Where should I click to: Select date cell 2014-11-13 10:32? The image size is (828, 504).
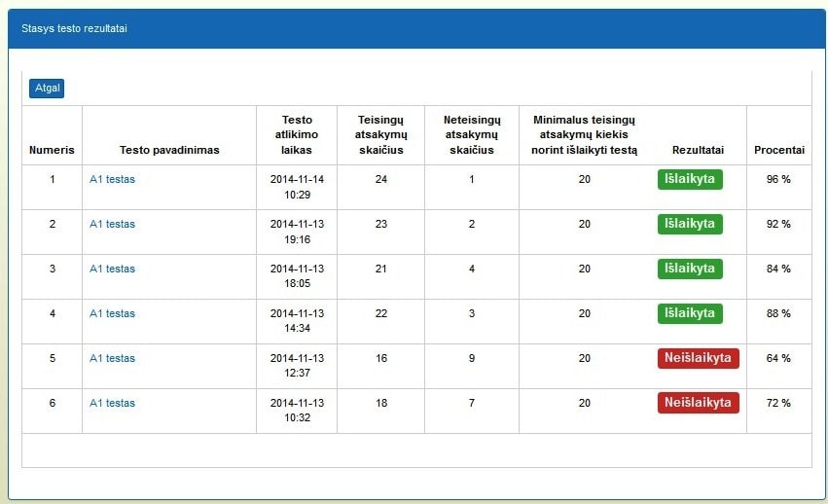pos(297,410)
